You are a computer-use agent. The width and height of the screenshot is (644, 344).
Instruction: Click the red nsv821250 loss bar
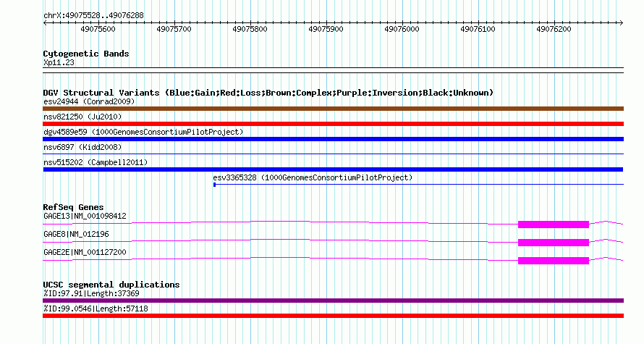click(333, 124)
